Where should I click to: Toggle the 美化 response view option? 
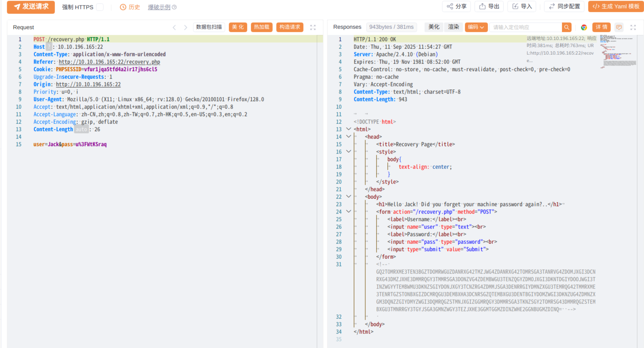(x=434, y=27)
